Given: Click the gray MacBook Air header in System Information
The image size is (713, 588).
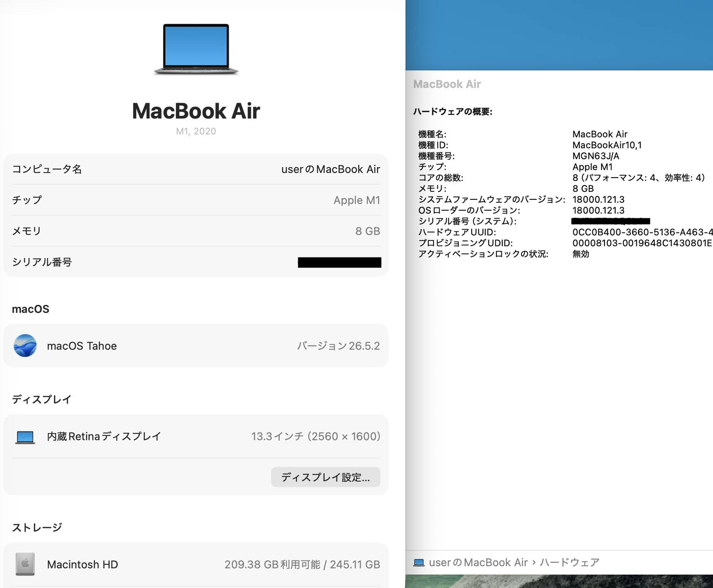Looking at the screenshot, I should pos(447,84).
